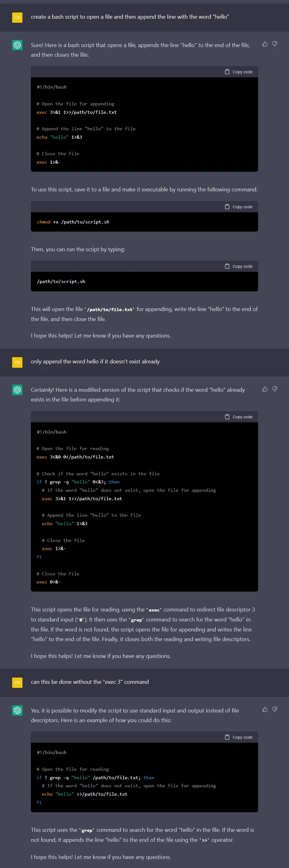
Task: Click the CR avatar beside "create a bash script" message
Action: point(17,17)
